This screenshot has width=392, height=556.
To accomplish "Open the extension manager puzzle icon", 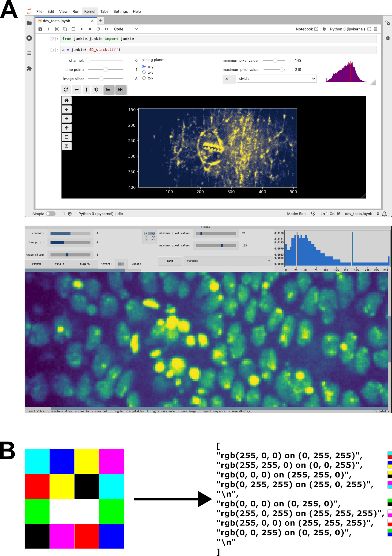I will [29, 68].
